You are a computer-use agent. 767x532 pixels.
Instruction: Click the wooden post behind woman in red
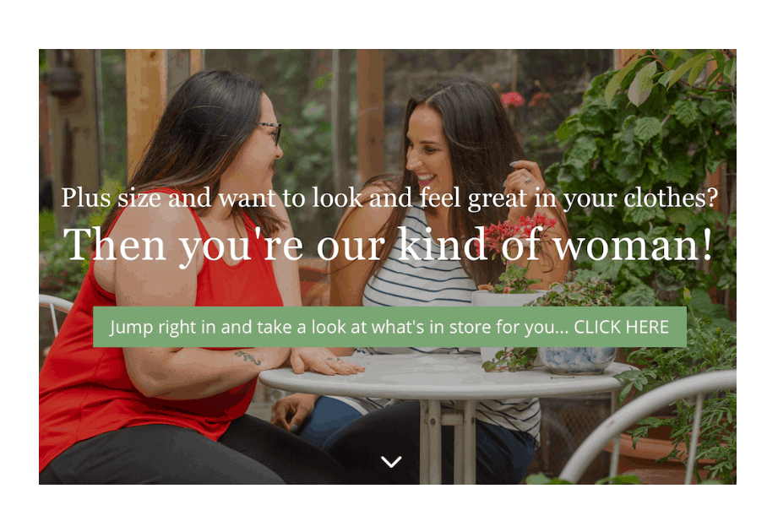click(x=145, y=107)
